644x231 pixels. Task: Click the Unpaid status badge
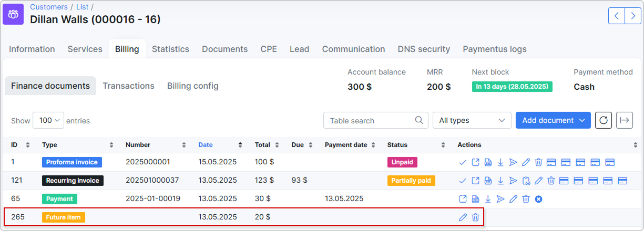(x=402, y=162)
